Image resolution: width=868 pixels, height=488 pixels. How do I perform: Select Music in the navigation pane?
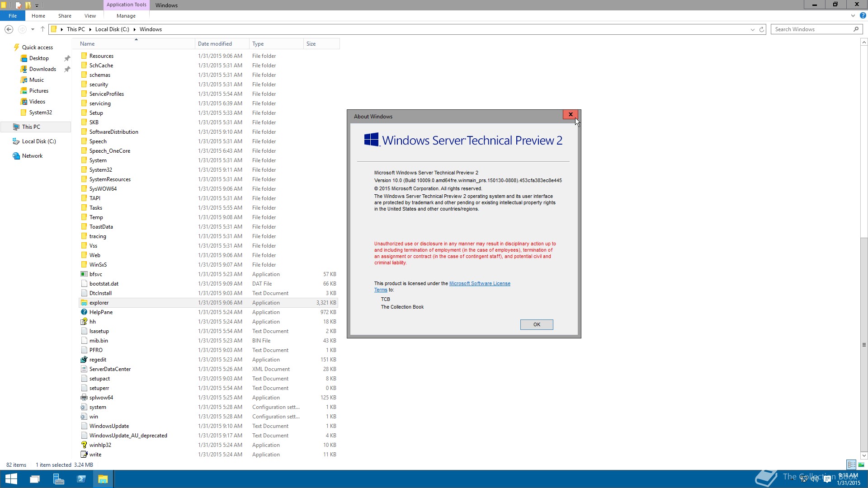[x=36, y=80]
